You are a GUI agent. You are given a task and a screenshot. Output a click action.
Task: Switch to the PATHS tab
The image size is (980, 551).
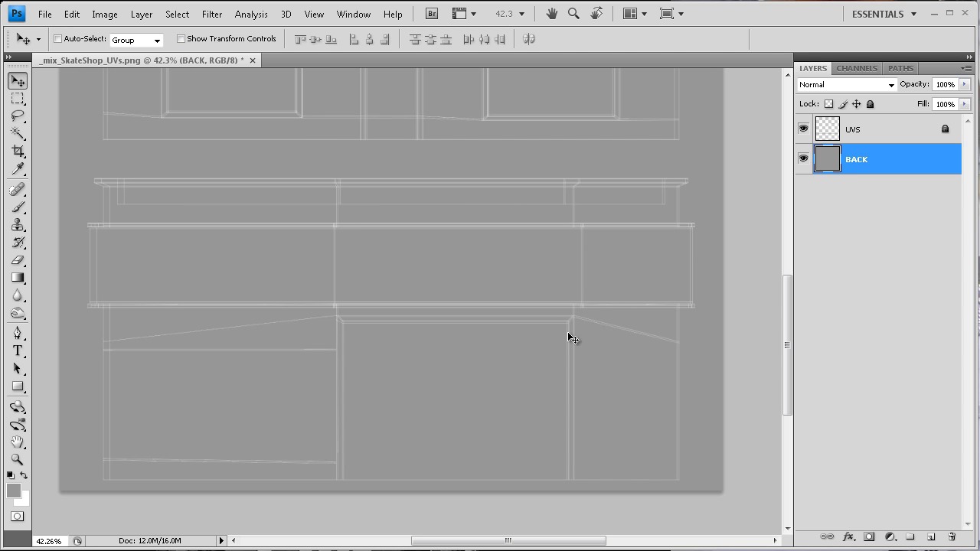point(900,68)
